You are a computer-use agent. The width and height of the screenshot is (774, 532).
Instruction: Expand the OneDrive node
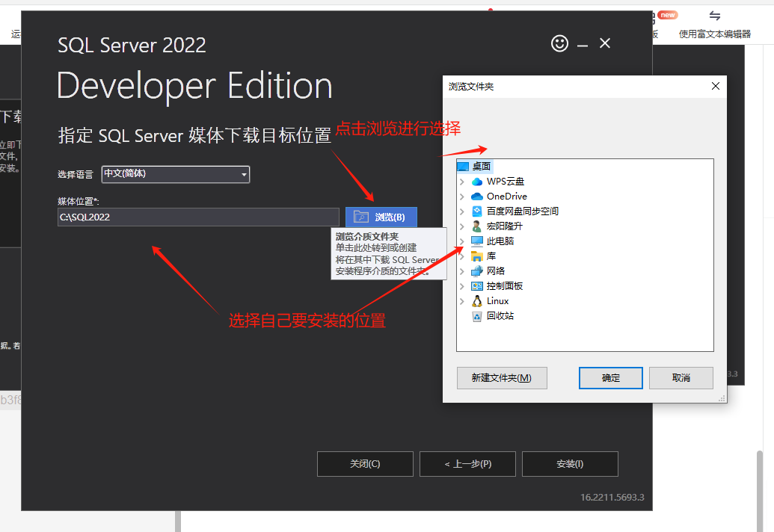pyautogui.click(x=462, y=197)
